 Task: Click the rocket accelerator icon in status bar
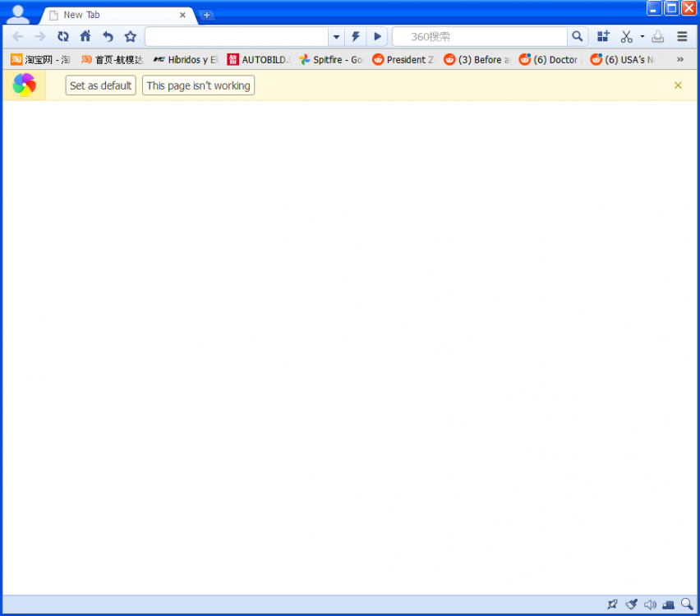tap(612, 605)
